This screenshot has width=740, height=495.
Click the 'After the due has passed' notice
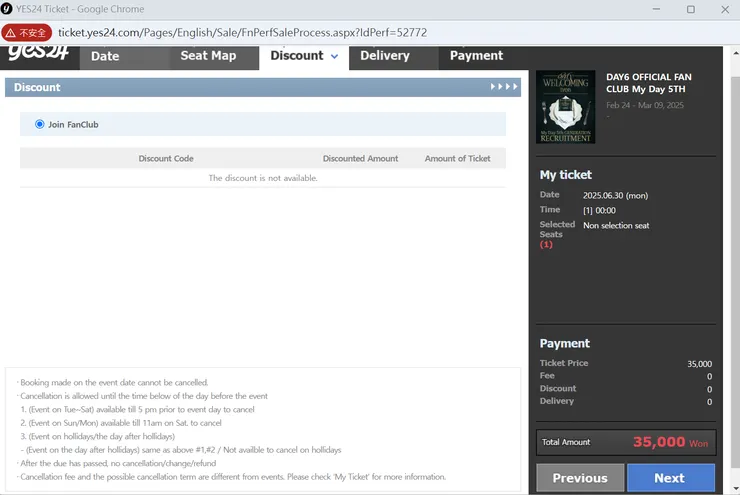pyautogui.click(x=117, y=463)
